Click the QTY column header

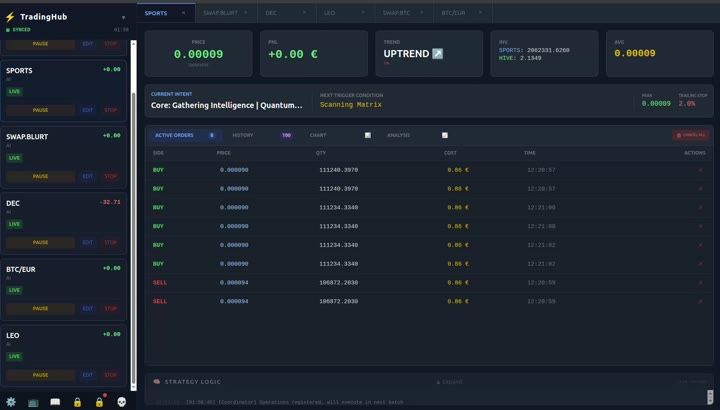pyautogui.click(x=321, y=153)
